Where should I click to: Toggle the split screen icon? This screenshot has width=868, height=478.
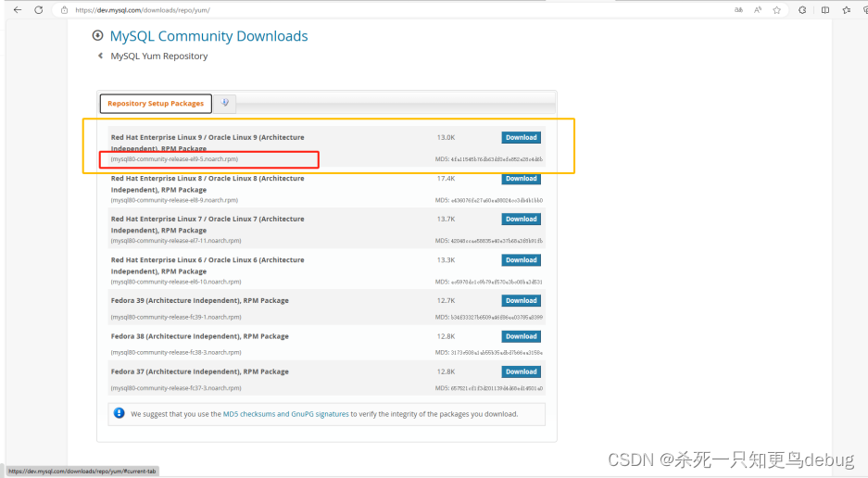click(825, 10)
